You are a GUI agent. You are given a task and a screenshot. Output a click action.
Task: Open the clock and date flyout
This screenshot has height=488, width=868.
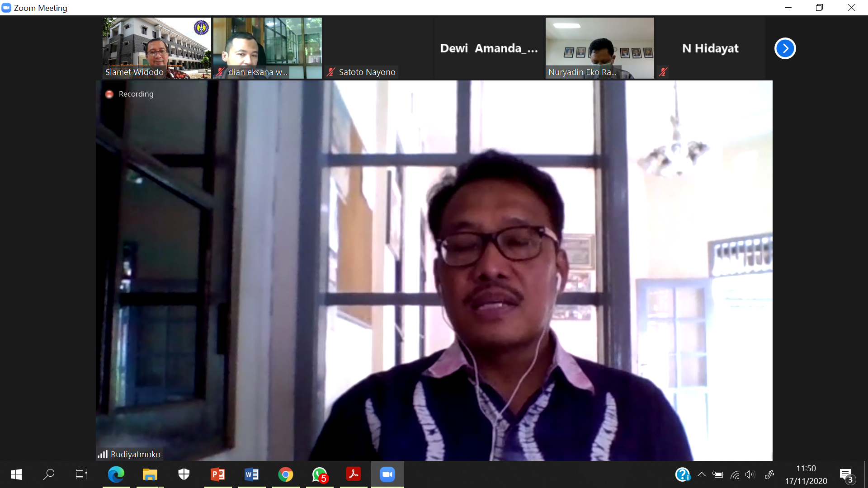(806, 474)
